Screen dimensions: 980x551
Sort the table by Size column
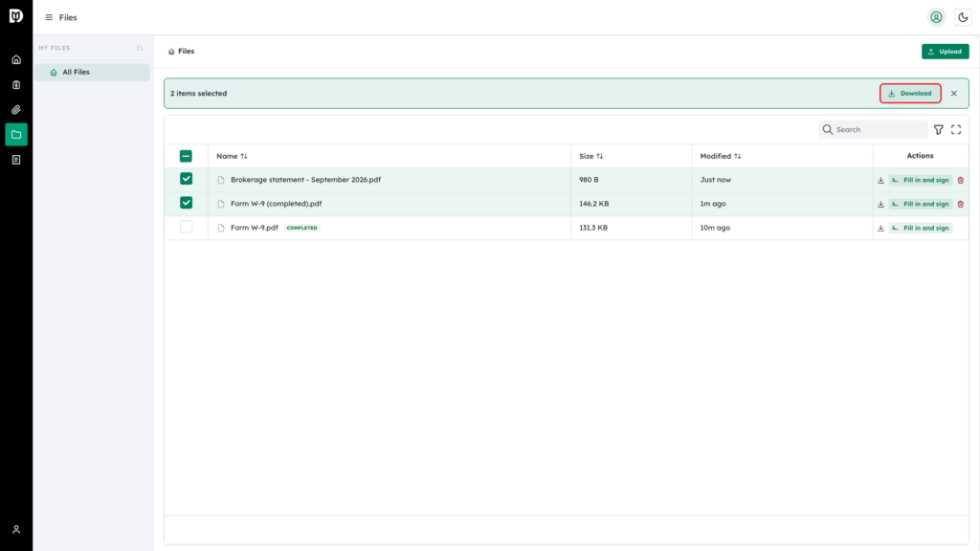(x=591, y=156)
